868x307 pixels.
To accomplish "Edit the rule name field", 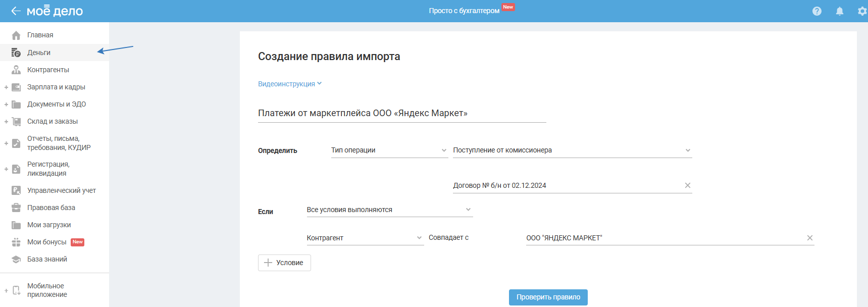I will click(402, 113).
